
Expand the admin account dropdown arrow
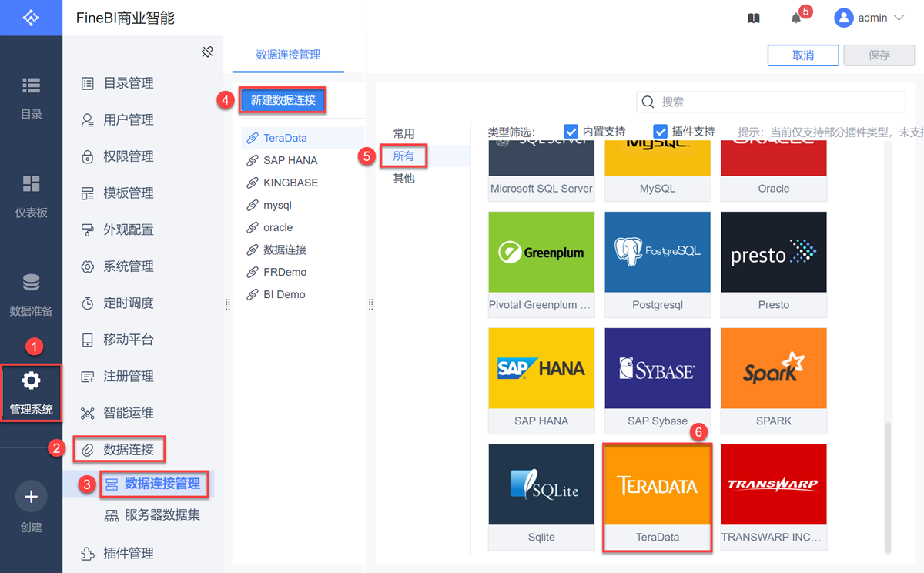click(899, 18)
